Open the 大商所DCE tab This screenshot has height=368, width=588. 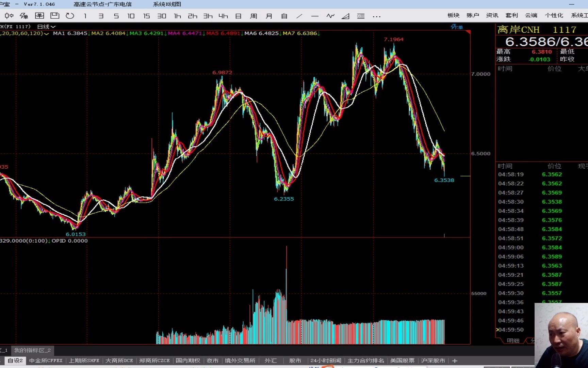[119, 361]
